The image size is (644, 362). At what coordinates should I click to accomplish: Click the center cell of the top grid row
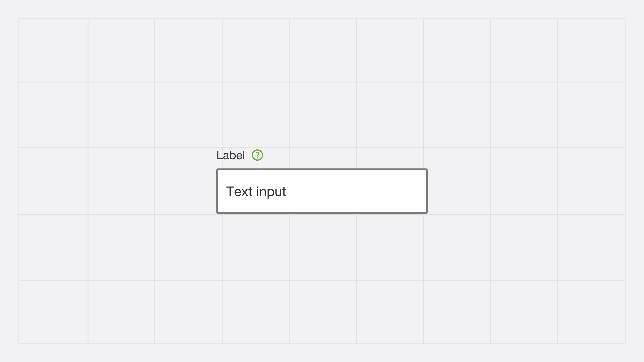pyautogui.click(x=323, y=51)
